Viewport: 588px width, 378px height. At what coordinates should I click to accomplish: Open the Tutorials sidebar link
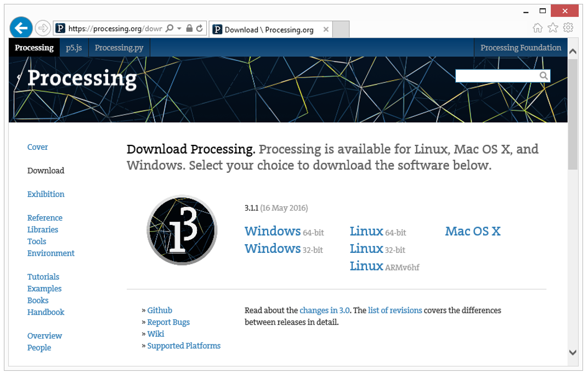point(43,277)
